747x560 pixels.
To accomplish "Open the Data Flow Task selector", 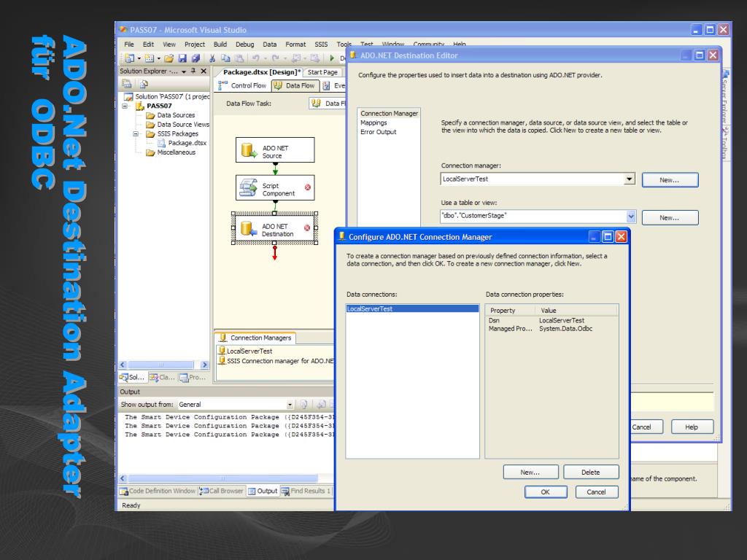I will (328, 104).
